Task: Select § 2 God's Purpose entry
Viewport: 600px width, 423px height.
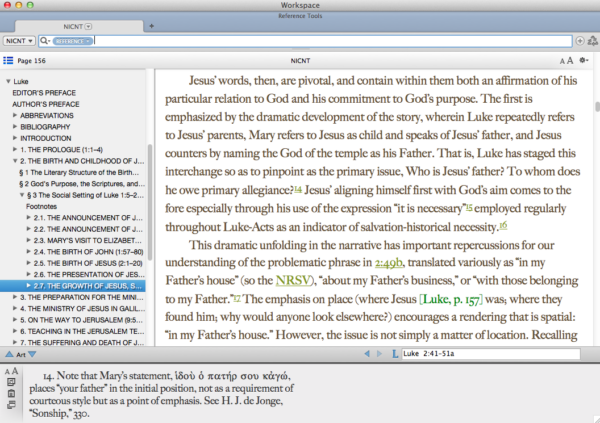Action: [x=82, y=184]
